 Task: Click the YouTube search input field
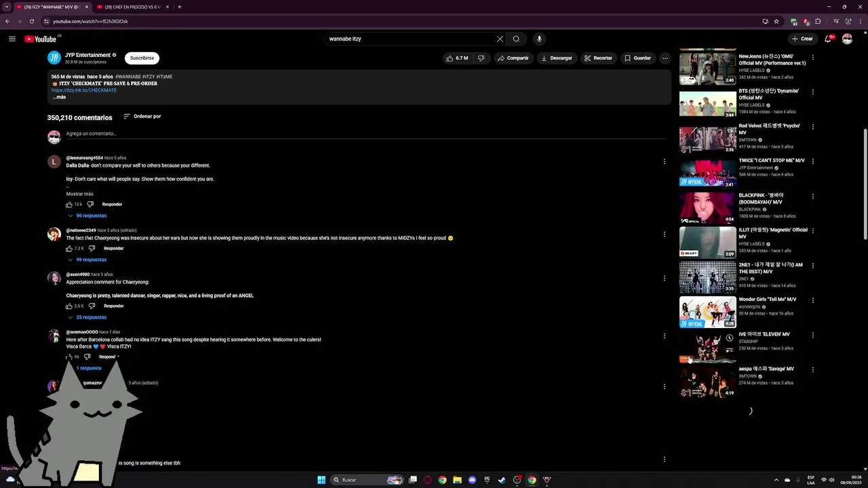(x=410, y=39)
